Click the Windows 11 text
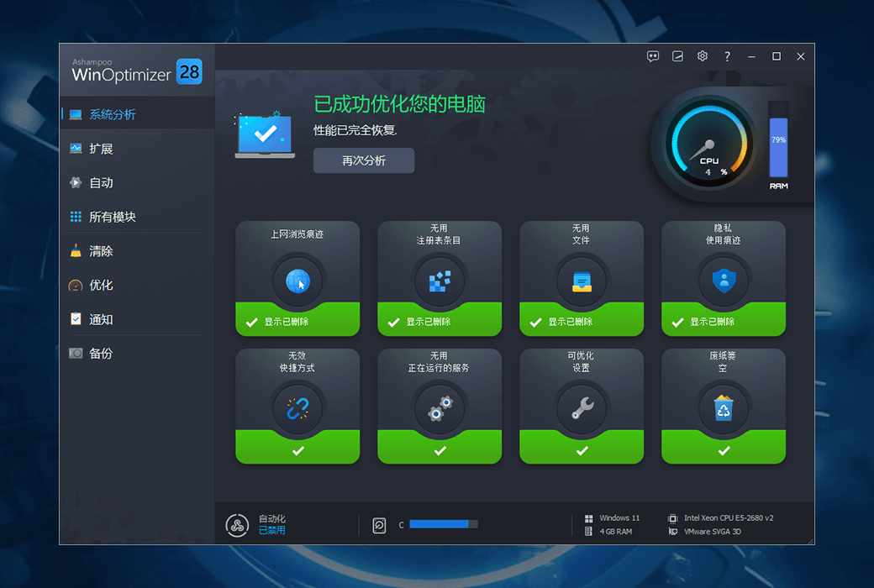The width and height of the screenshot is (874, 588). click(619, 517)
